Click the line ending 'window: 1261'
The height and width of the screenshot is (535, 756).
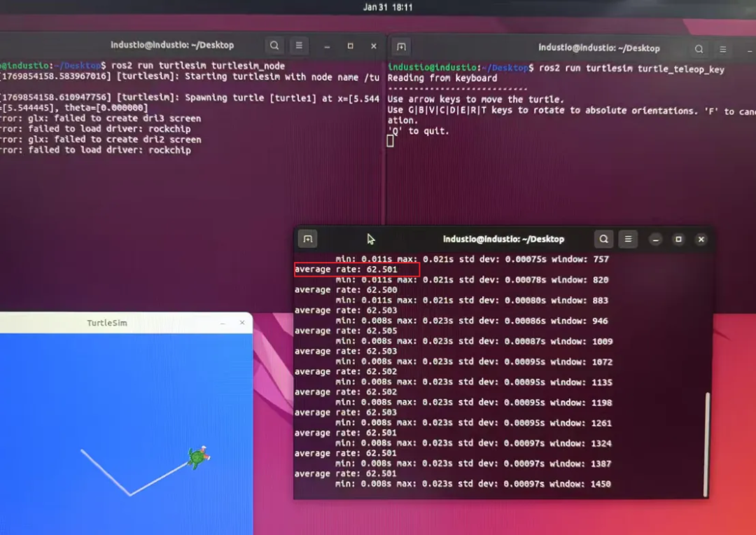point(474,423)
